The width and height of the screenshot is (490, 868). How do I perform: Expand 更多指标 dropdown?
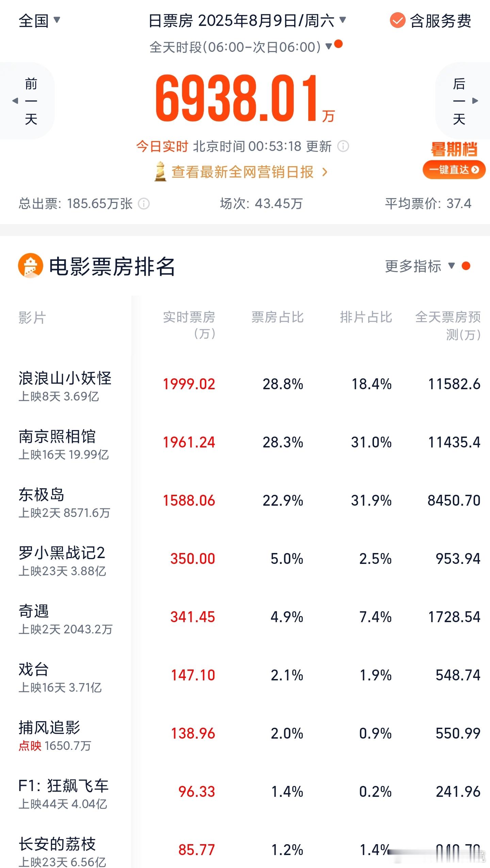coord(420,266)
